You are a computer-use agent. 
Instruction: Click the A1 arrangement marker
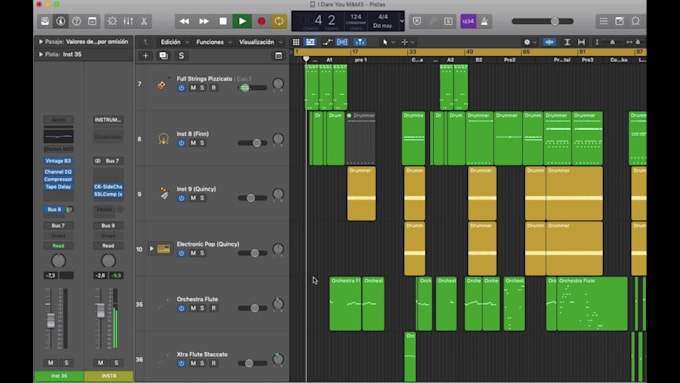(x=329, y=60)
